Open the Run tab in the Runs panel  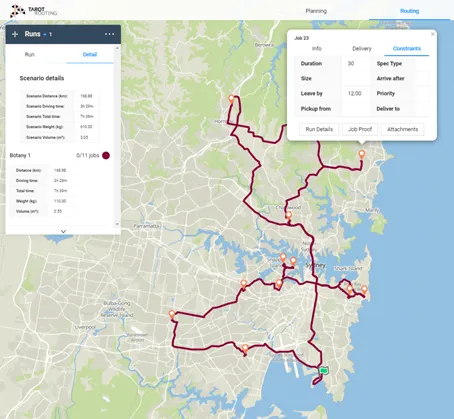click(x=30, y=54)
